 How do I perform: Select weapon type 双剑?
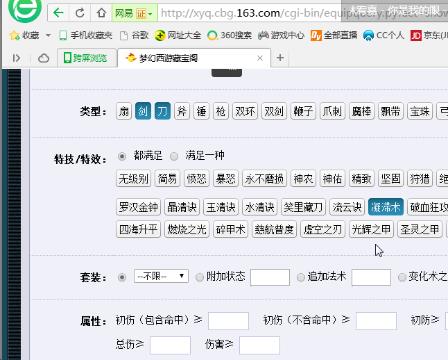[x=274, y=111]
